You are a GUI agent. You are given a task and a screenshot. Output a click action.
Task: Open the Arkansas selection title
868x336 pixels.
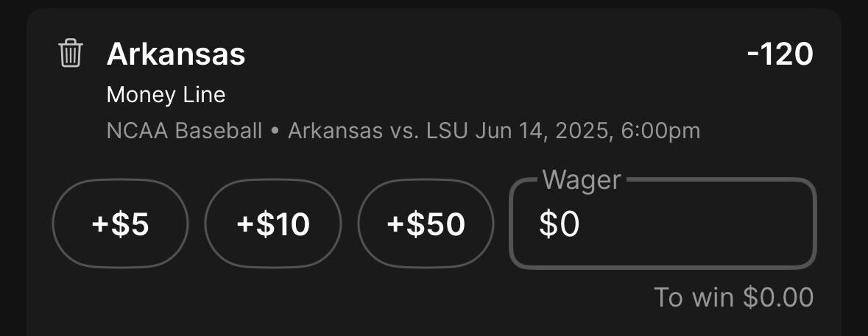[176, 54]
